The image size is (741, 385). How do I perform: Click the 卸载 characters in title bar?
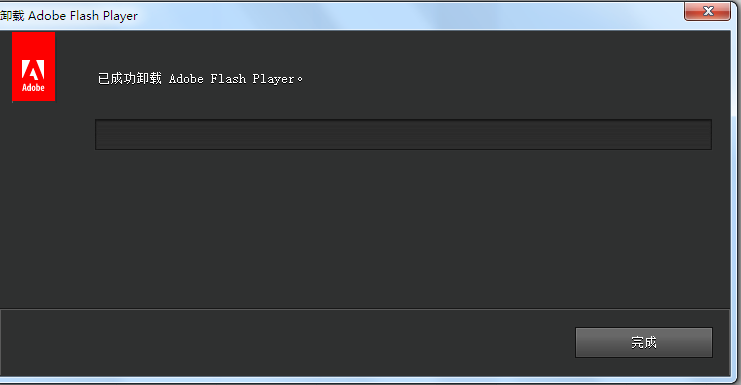click(x=12, y=16)
